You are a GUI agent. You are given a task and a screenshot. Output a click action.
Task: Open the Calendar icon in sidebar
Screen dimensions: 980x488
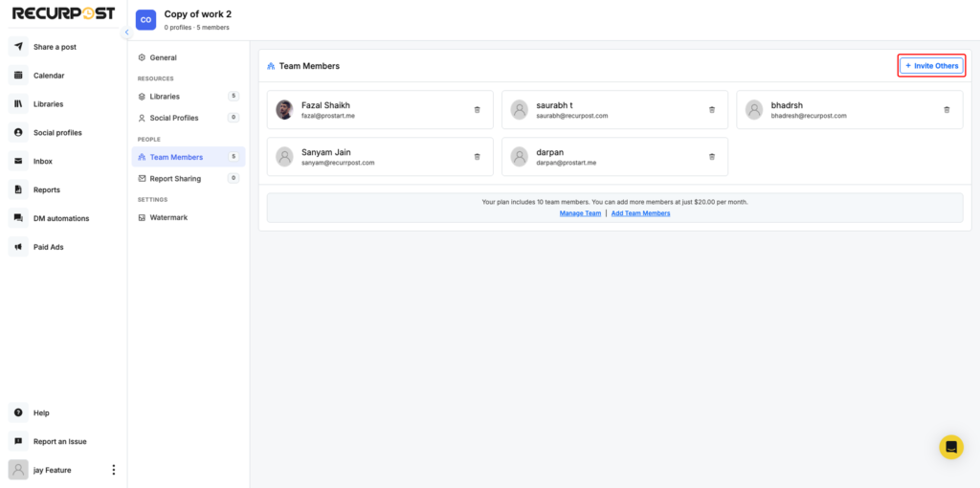click(x=18, y=76)
